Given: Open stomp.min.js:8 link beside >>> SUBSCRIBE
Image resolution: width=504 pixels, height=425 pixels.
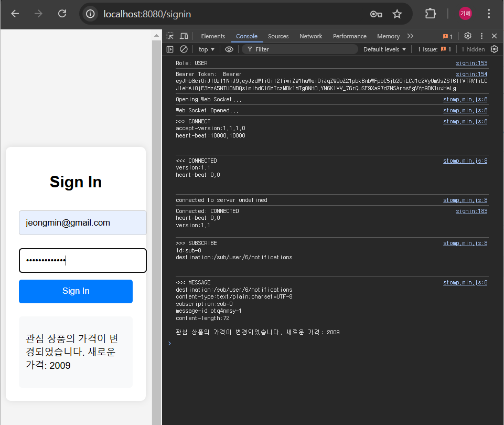Looking at the screenshot, I should (x=465, y=243).
